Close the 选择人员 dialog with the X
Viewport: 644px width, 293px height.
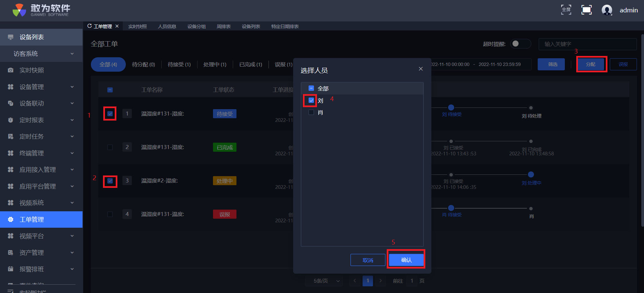[421, 69]
